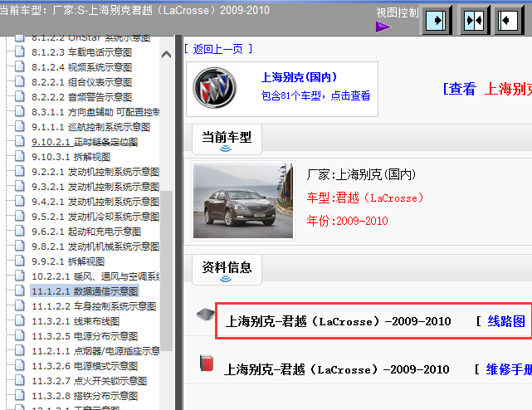Click document icon of 8.2.2.1 组合仪表示意图

(x=20, y=81)
